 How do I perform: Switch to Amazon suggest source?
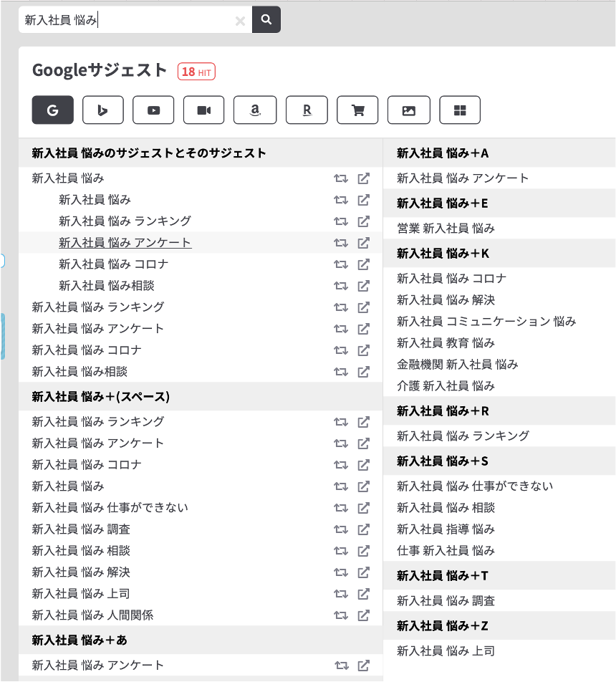[255, 110]
